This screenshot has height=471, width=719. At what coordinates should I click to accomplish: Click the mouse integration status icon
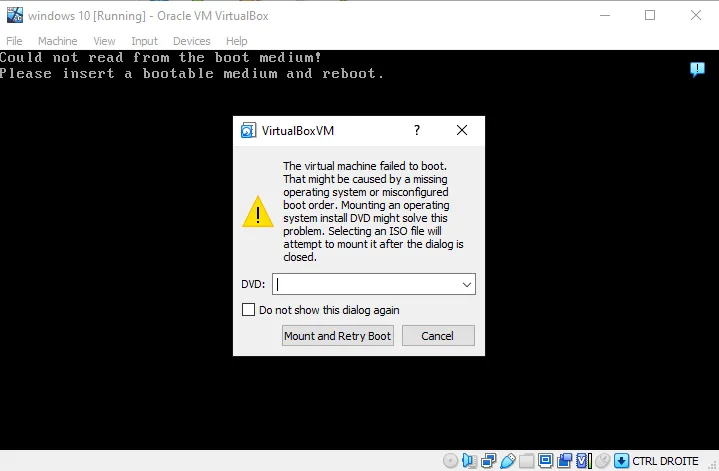click(602, 461)
